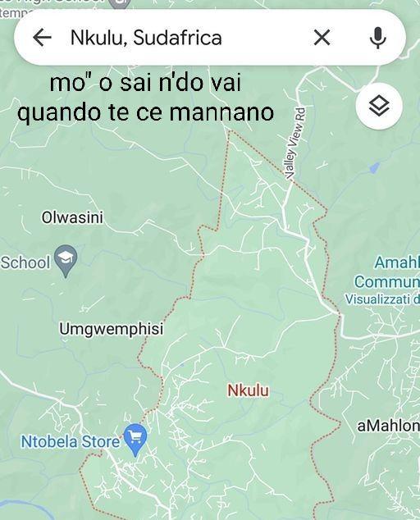420x520 pixels.
Task: Tap the School text label
Action: coord(25,262)
